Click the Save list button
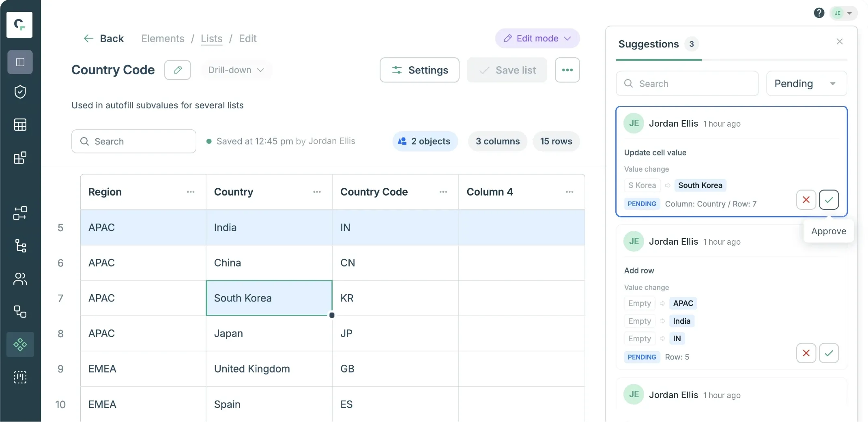 coord(507,70)
